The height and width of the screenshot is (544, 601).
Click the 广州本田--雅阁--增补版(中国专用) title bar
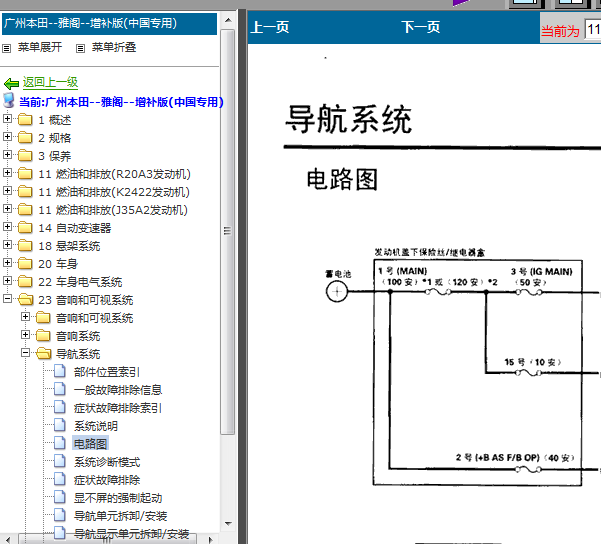tap(109, 23)
